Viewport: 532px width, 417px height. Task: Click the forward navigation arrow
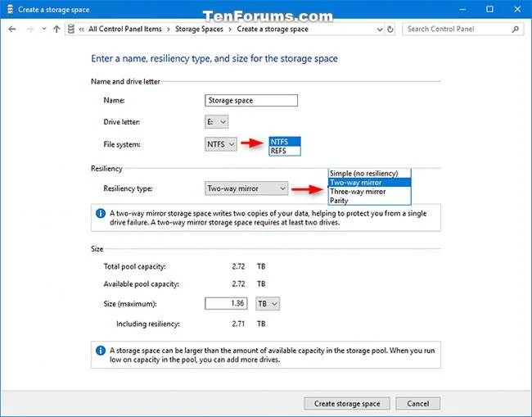pyautogui.click(x=30, y=29)
